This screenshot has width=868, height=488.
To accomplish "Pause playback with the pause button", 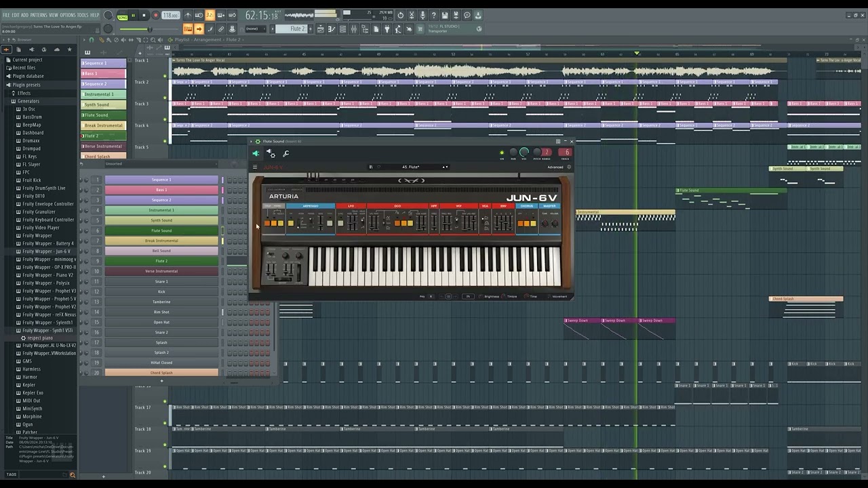I will coord(133,15).
